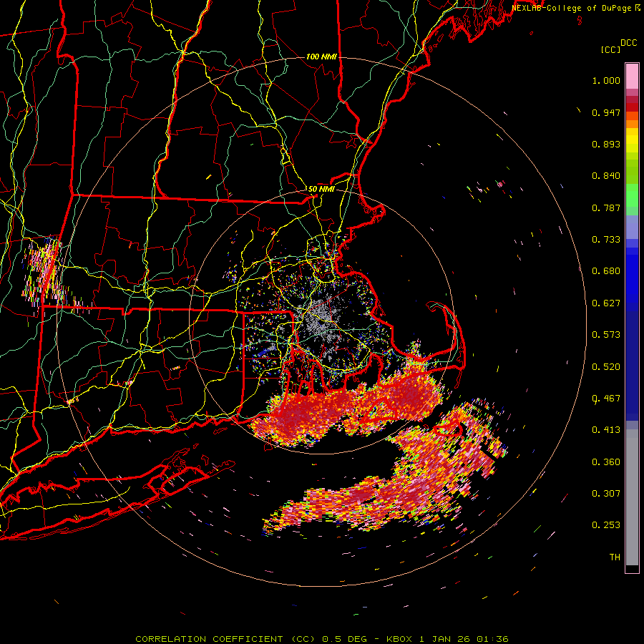Click the 0.573 scale value
The height and width of the screenshot is (644, 644).
(606, 335)
